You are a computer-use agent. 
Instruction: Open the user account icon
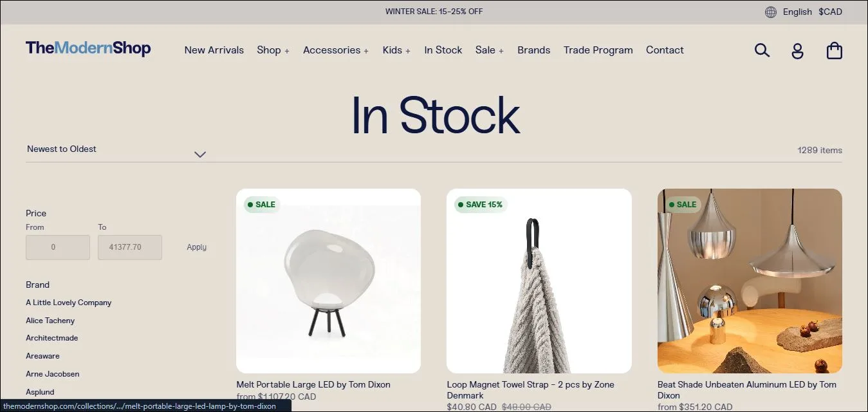797,51
